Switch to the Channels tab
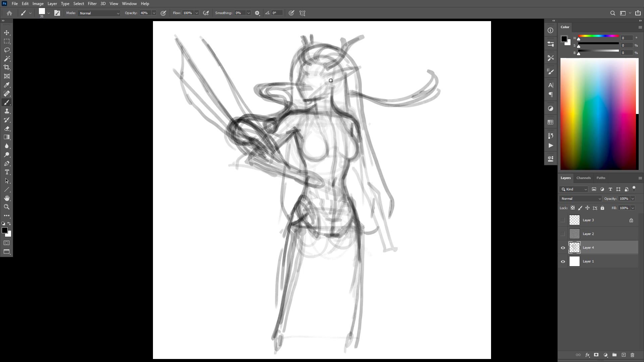Screen dimensions: 644x362 tap(583, 178)
